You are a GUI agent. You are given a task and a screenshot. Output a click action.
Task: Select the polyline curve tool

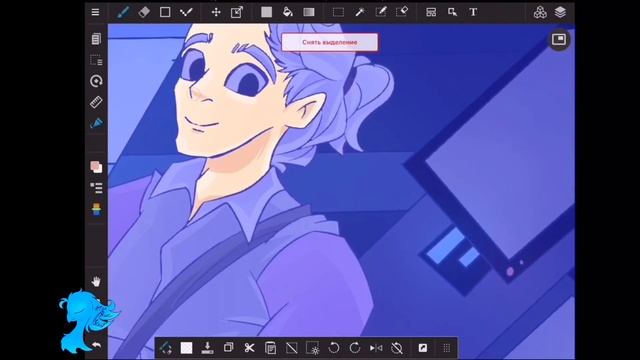tap(186, 12)
